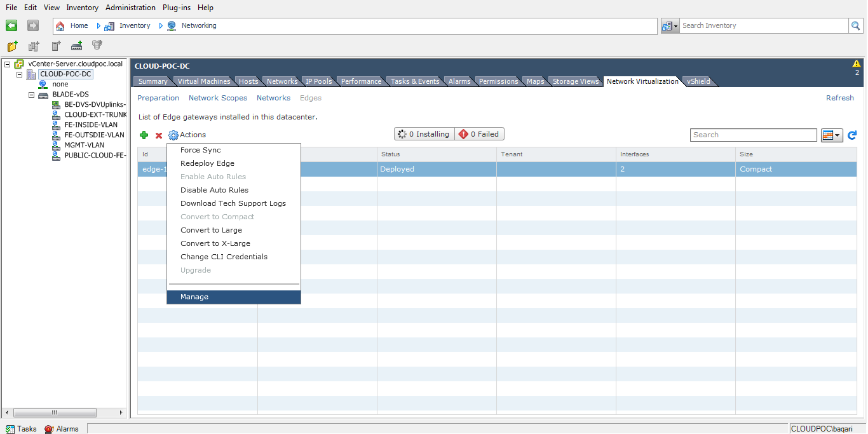Open the Plug-ins menu
The width and height of the screenshot is (868, 434).
176,7
